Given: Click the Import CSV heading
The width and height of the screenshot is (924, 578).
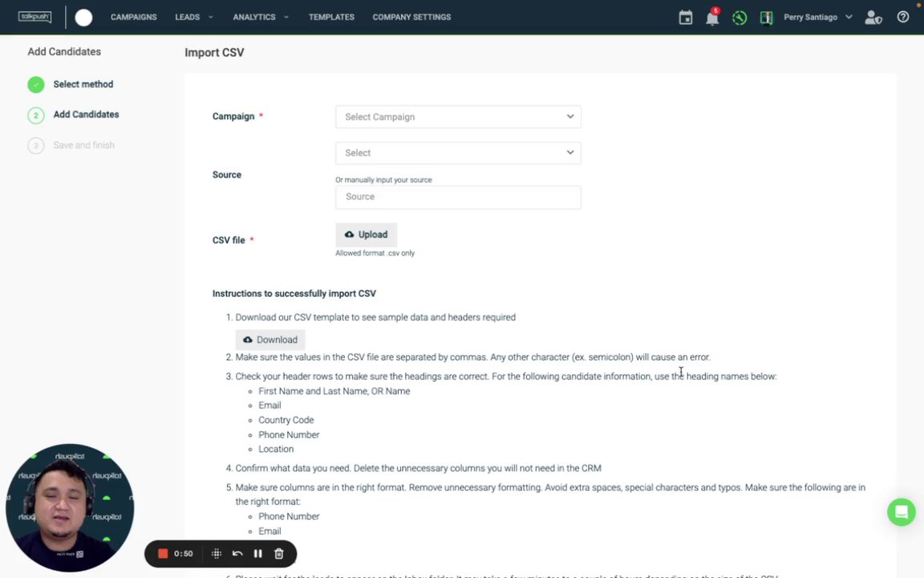Looking at the screenshot, I should tap(214, 52).
